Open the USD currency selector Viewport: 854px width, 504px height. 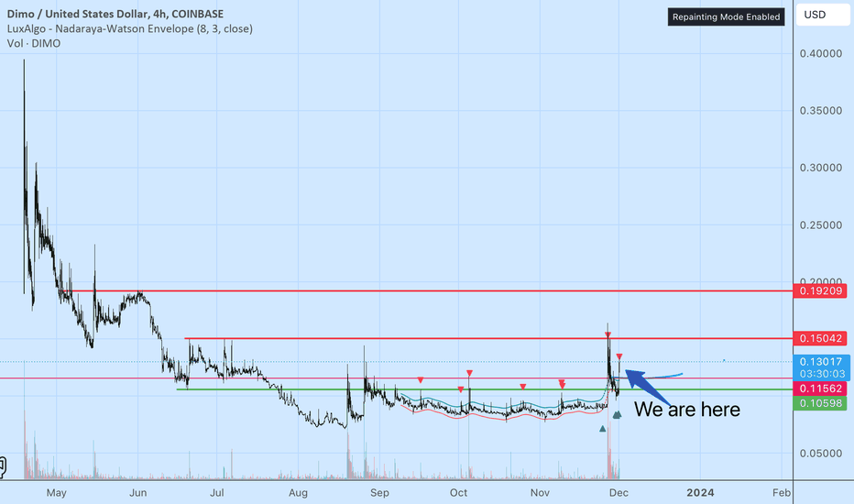point(823,15)
